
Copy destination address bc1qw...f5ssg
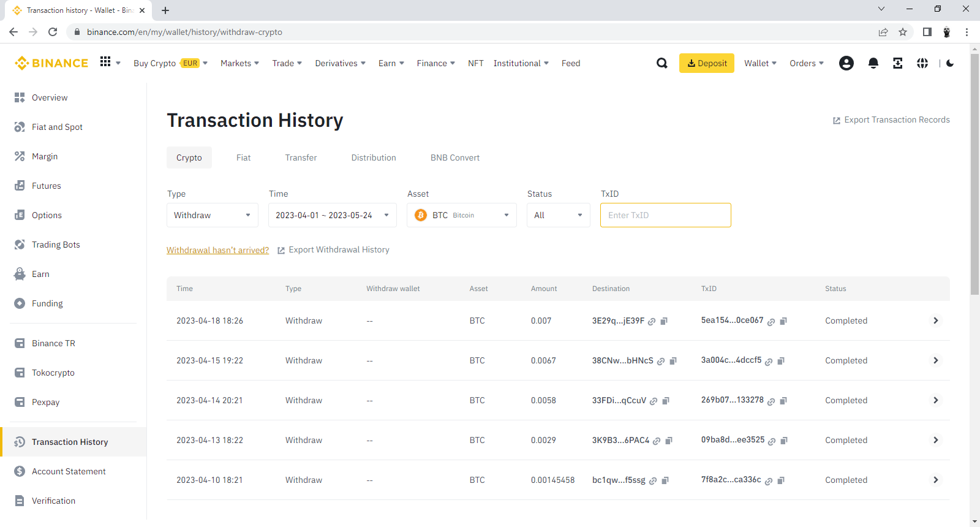665,480
